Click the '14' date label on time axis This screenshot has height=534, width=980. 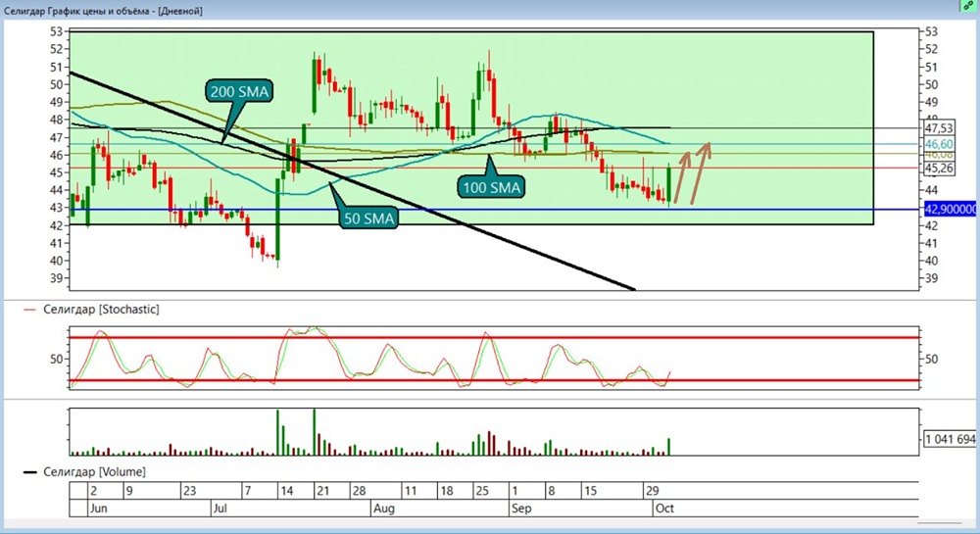[x=286, y=491]
